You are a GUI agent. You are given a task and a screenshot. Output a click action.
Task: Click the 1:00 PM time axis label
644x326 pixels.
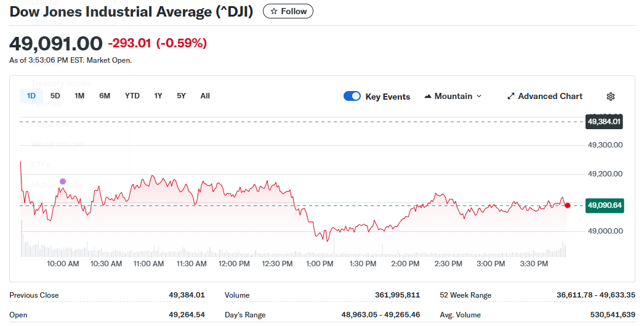pyautogui.click(x=320, y=264)
